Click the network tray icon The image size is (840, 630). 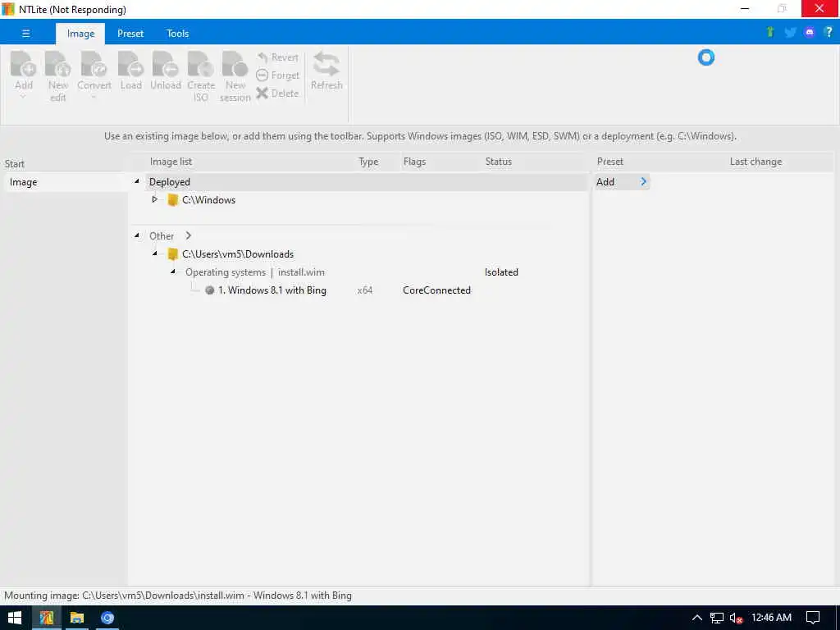point(717,619)
